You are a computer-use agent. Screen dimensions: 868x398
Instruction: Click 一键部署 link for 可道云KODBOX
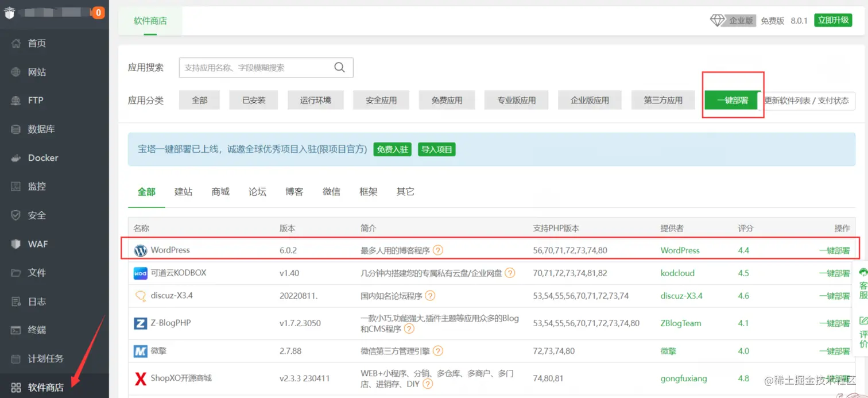[834, 273]
